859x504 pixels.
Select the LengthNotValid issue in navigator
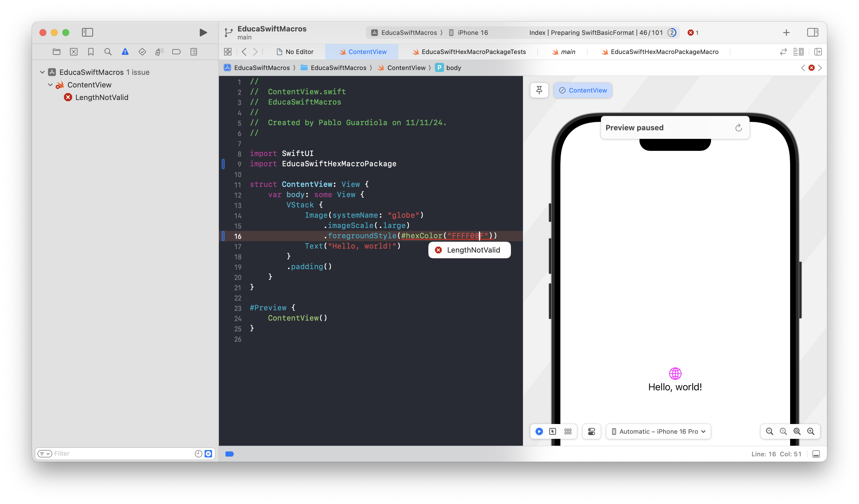click(x=101, y=97)
